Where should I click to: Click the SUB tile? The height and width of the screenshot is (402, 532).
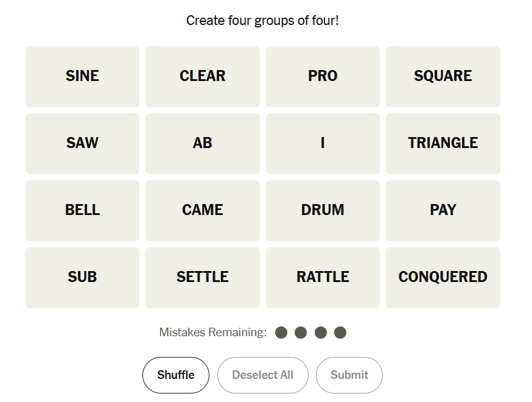coord(82,278)
